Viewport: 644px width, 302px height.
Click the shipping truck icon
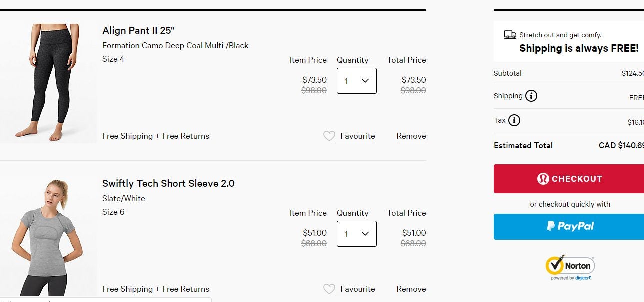(x=510, y=35)
